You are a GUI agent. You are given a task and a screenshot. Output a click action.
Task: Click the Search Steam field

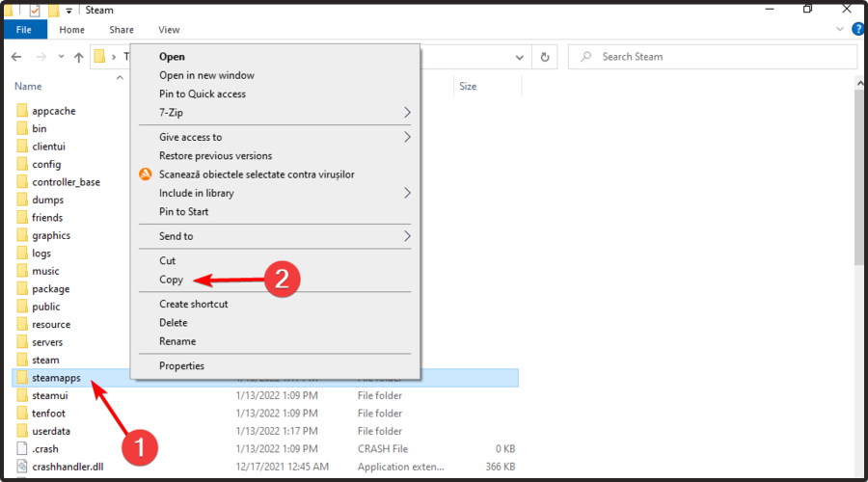coord(713,57)
